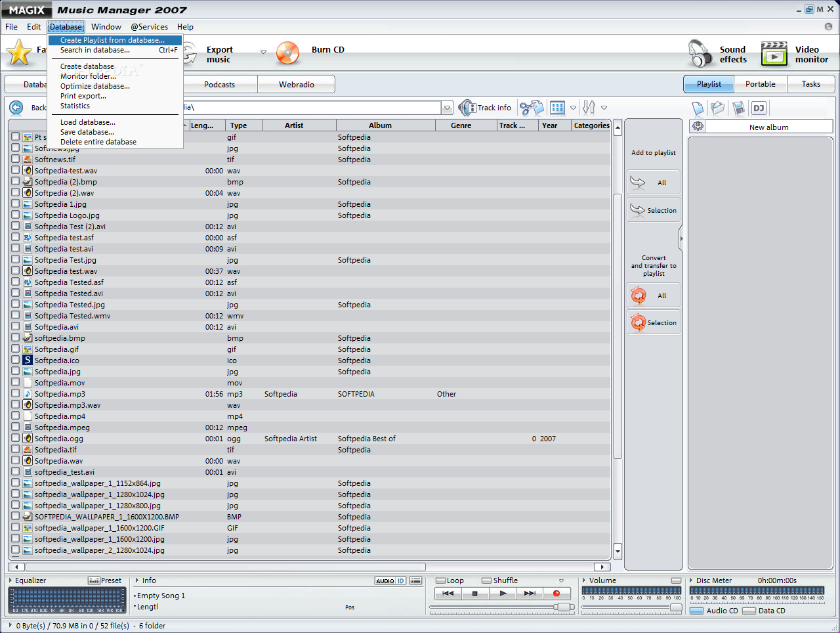Expand the Info panel triangle
The height and width of the screenshot is (633, 840).
click(136, 580)
